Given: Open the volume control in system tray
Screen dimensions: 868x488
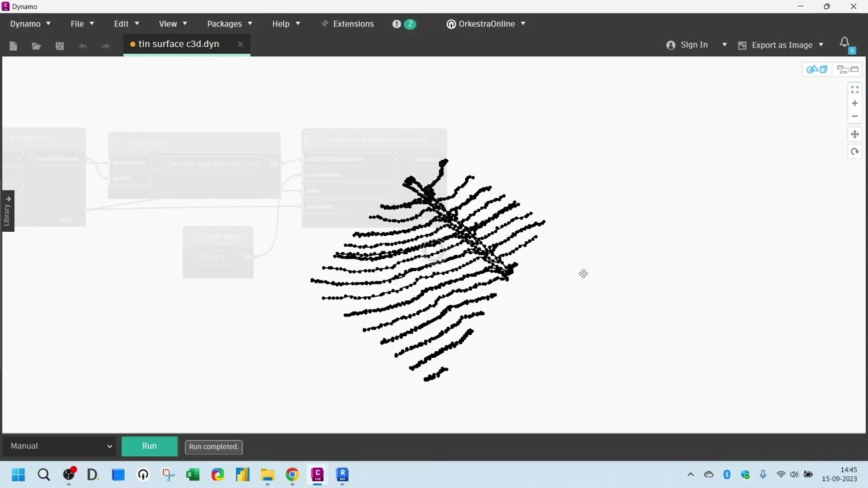Looking at the screenshot, I should pyautogui.click(x=794, y=474).
